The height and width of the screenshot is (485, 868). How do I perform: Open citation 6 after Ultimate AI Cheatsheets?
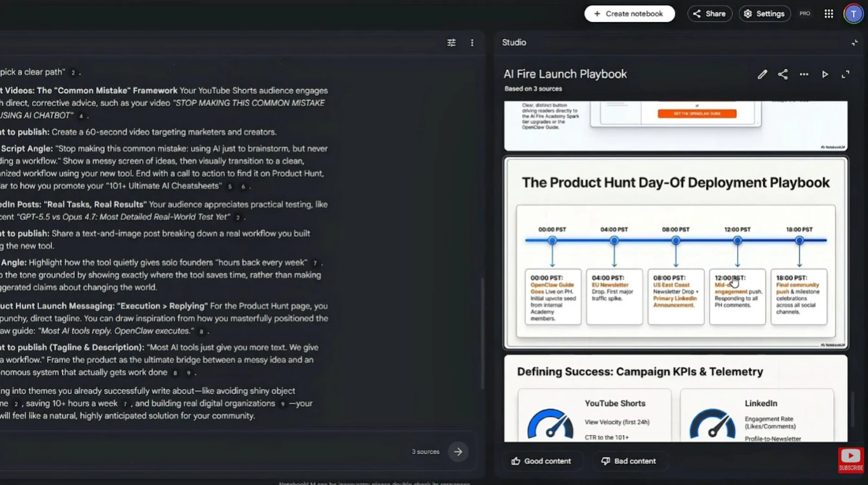point(243,187)
